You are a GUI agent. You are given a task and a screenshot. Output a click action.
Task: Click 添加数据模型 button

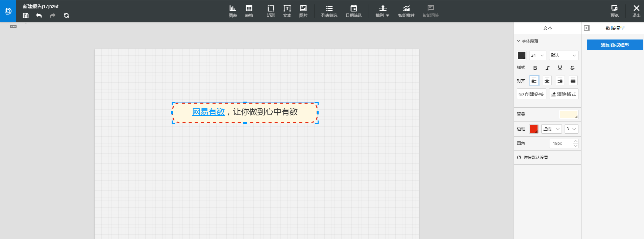615,45
